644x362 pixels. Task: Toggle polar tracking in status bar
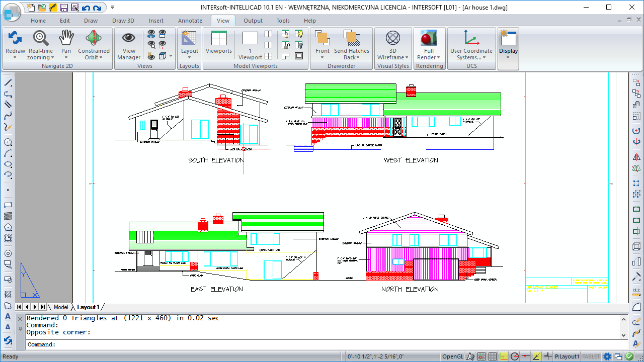click(515, 356)
